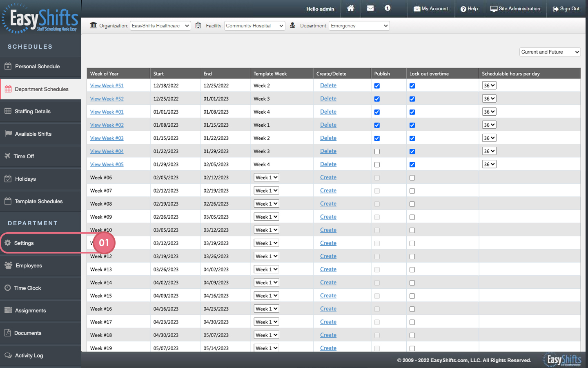Screen dimensions: 588x368
Task: Click the info circle icon
Action: click(388, 8)
